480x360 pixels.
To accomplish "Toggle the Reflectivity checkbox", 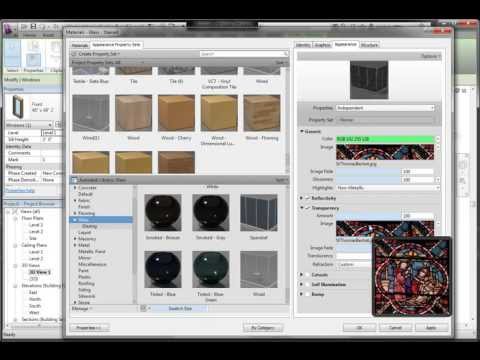I will point(308,198).
